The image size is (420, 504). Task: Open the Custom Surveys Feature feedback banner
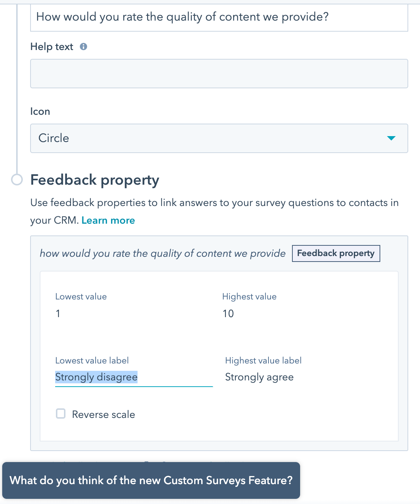(x=151, y=480)
